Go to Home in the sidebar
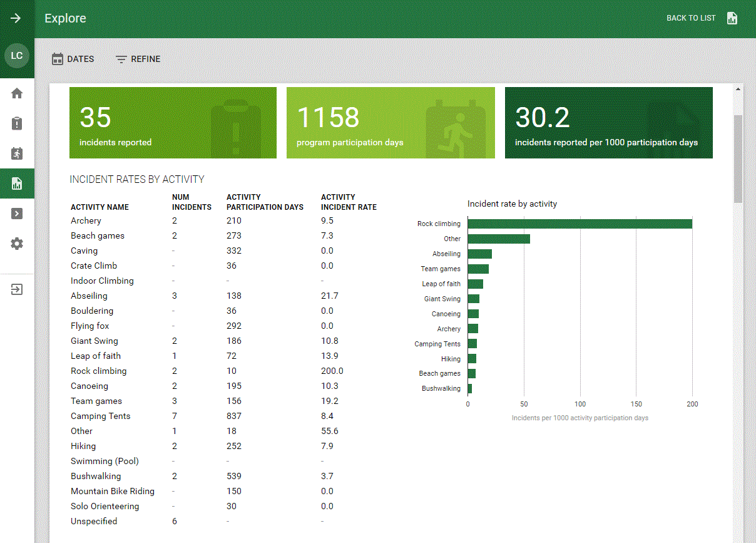Image resolution: width=756 pixels, height=543 pixels. point(17,93)
